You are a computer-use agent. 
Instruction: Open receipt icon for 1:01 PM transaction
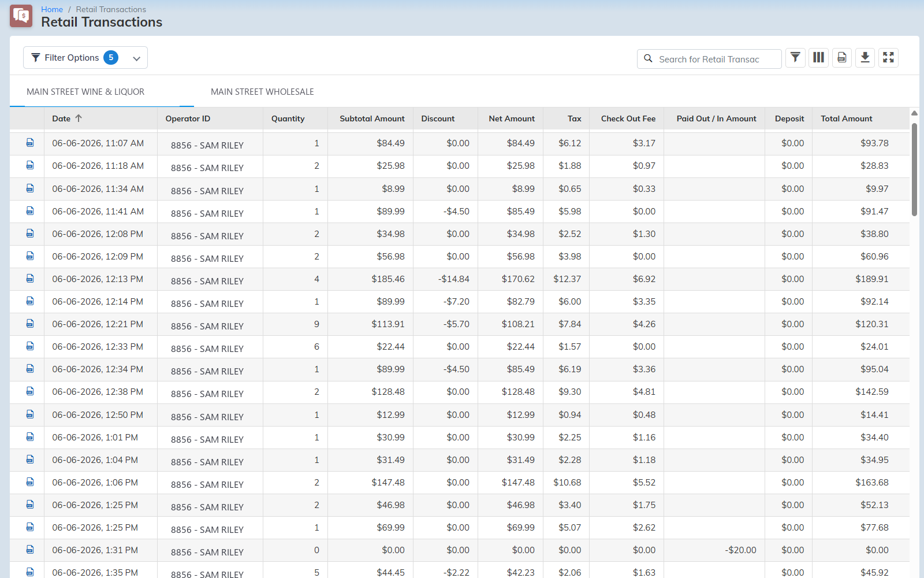[30, 437]
